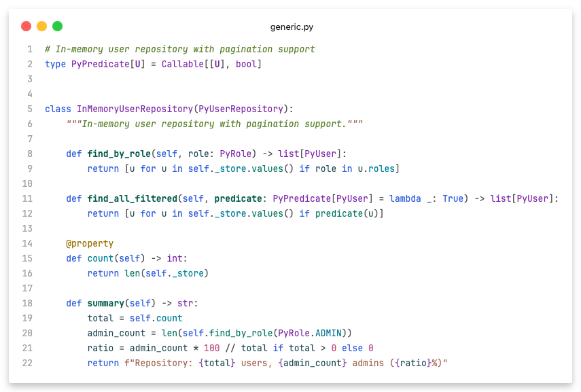Image resolution: width=581 pixels, height=392 pixels.
Task: Click the yellow minimize traffic light
Action: [x=42, y=26]
